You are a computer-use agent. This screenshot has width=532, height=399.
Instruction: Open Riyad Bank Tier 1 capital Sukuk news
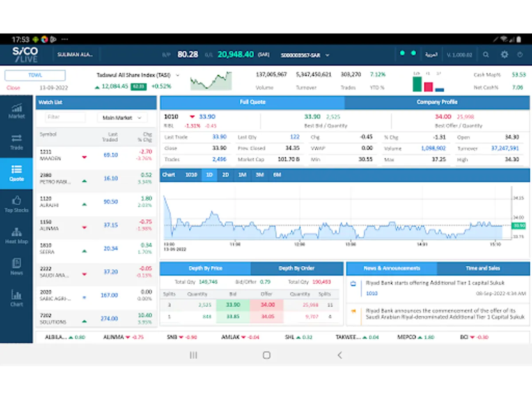(435, 283)
